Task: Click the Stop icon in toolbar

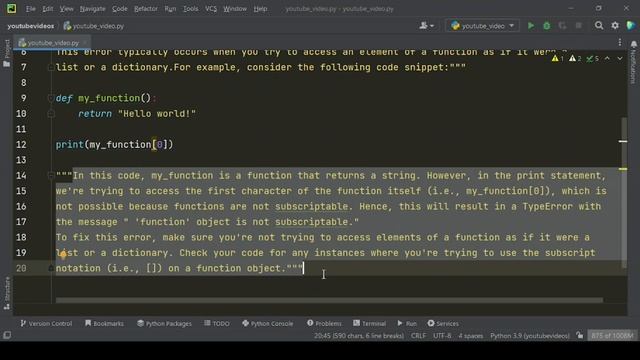Action: (x=578, y=26)
